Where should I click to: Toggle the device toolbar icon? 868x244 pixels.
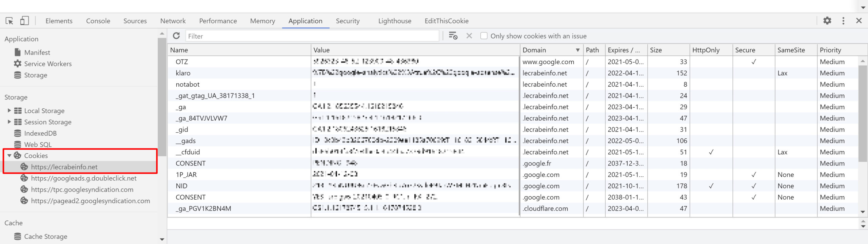(24, 21)
